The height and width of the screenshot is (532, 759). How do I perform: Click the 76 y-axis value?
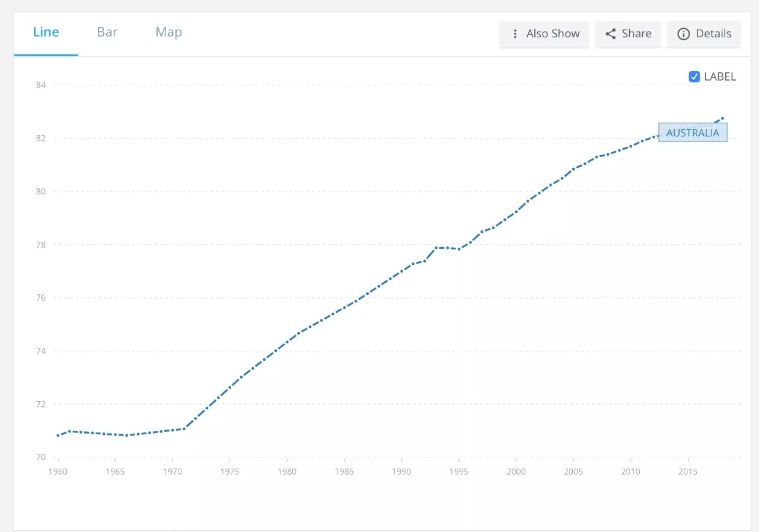coord(41,297)
